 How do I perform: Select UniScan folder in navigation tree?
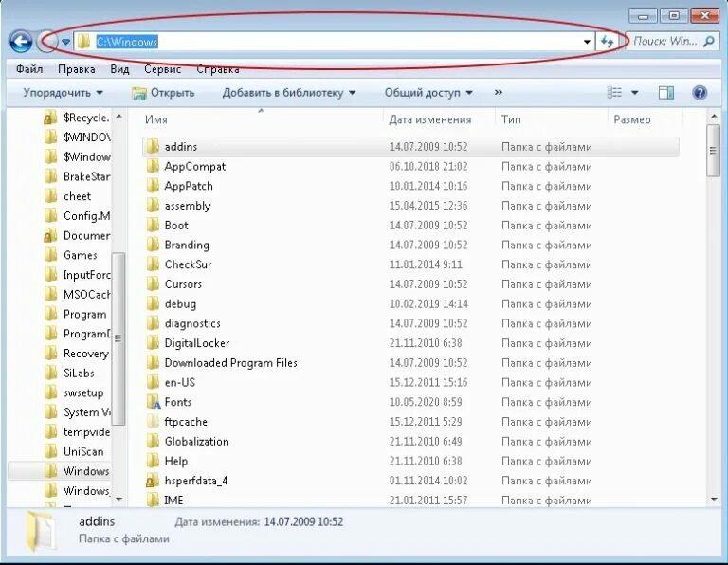point(74,451)
